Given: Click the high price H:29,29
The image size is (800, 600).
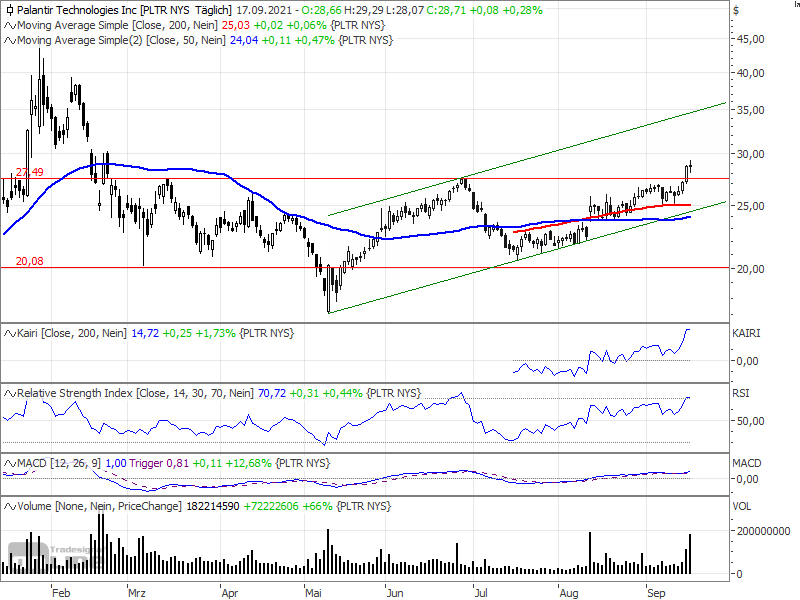Looking at the screenshot, I should coord(363,10).
